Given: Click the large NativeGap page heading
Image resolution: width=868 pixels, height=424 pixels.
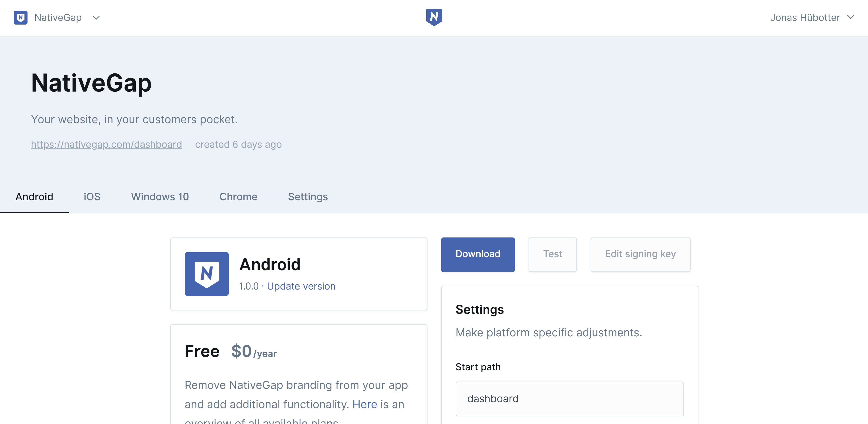Looking at the screenshot, I should click(x=91, y=83).
